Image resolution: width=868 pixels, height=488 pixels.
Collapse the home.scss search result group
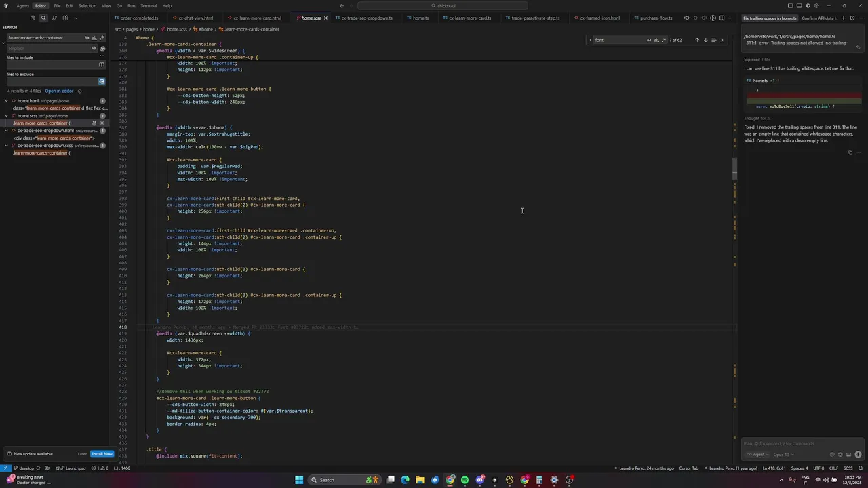(x=6, y=116)
